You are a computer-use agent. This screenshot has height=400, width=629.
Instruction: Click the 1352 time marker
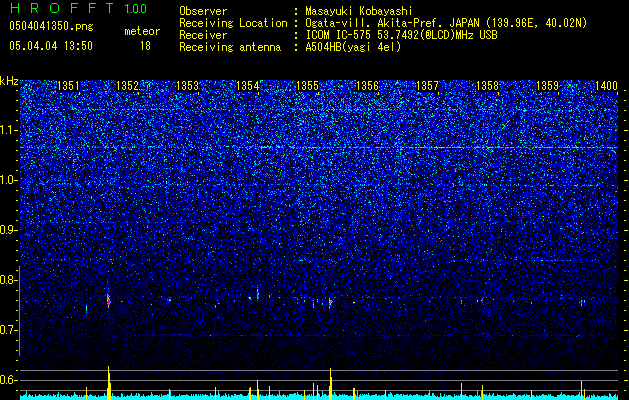127,86
